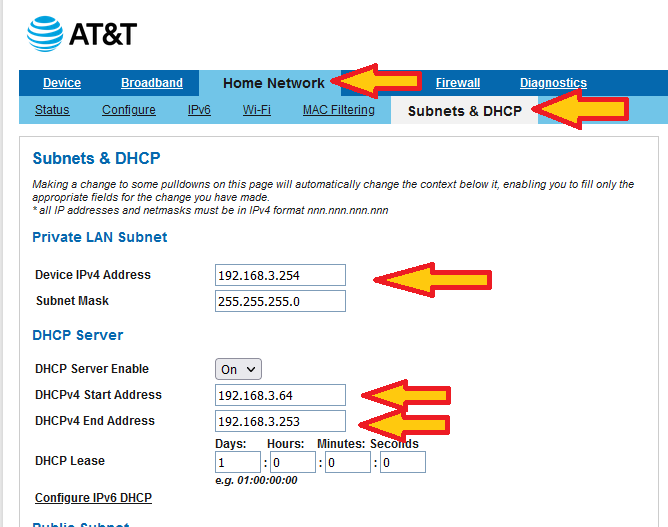This screenshot has height=527, width=668.
Task: Click the Device IPv4 Address field
Action: (280, 275)
